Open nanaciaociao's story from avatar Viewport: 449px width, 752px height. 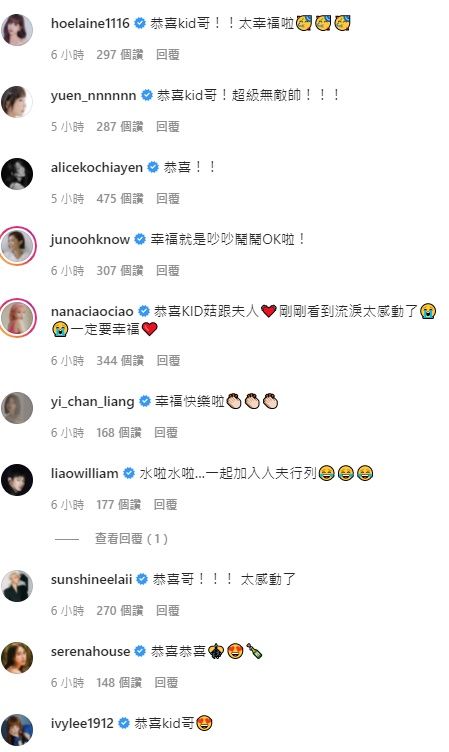pos(17,317)
